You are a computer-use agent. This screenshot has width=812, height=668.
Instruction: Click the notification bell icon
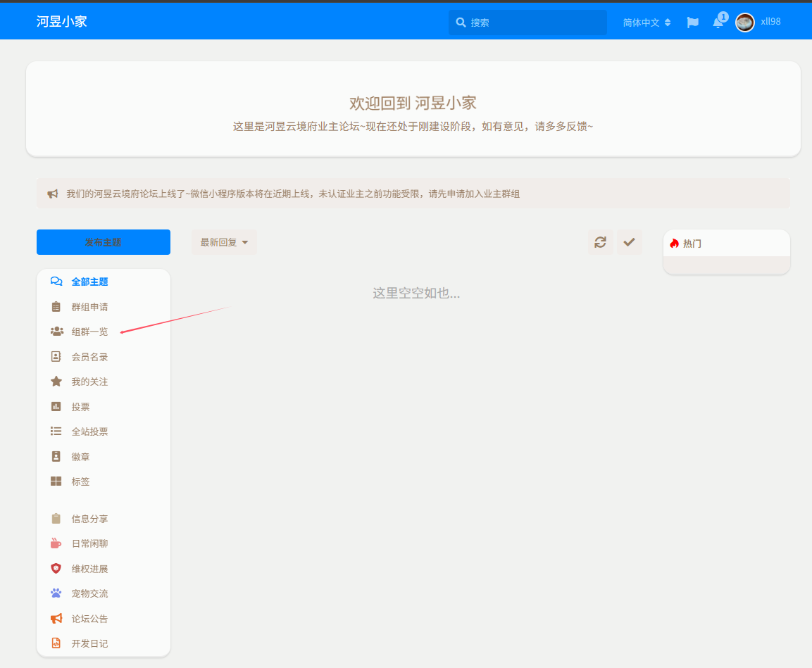[x=718, y=23]
